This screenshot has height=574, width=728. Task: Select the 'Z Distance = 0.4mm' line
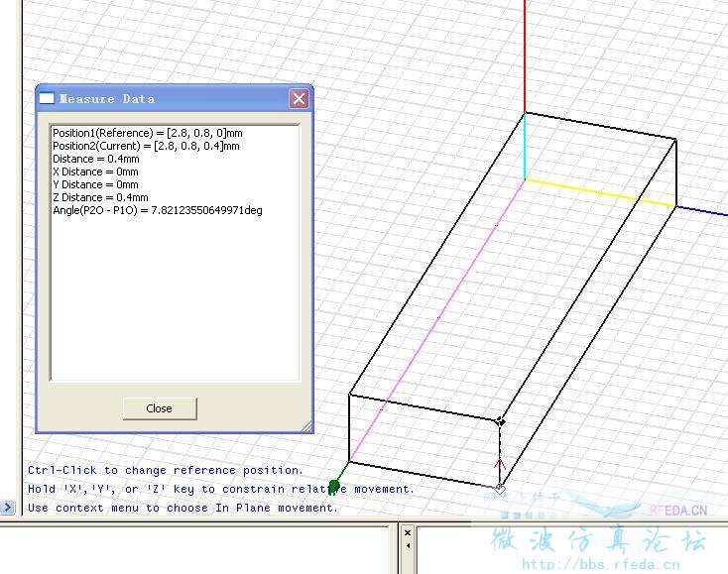pyautogui.click(x=101, y=197)
